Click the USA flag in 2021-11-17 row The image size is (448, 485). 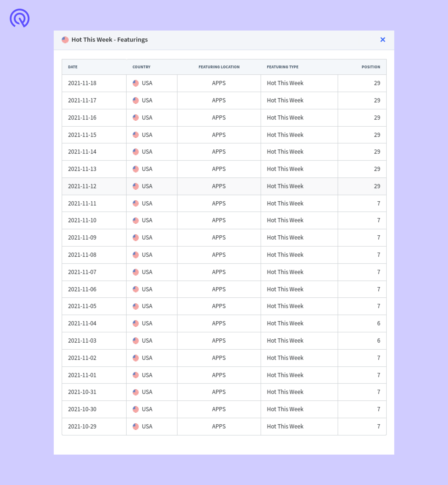click(136, 100)
